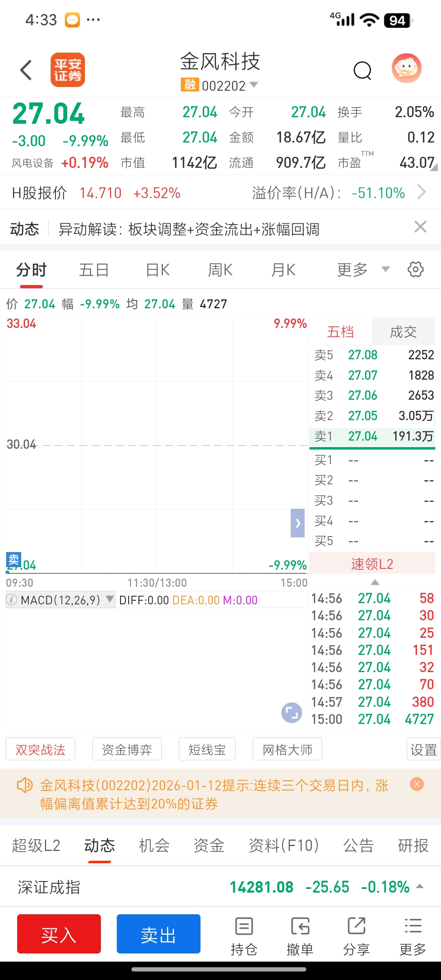This screenshot has width=441, height=980.
Task: Collapse the trade list with up triangle
Action: click(x=375, y=582)
